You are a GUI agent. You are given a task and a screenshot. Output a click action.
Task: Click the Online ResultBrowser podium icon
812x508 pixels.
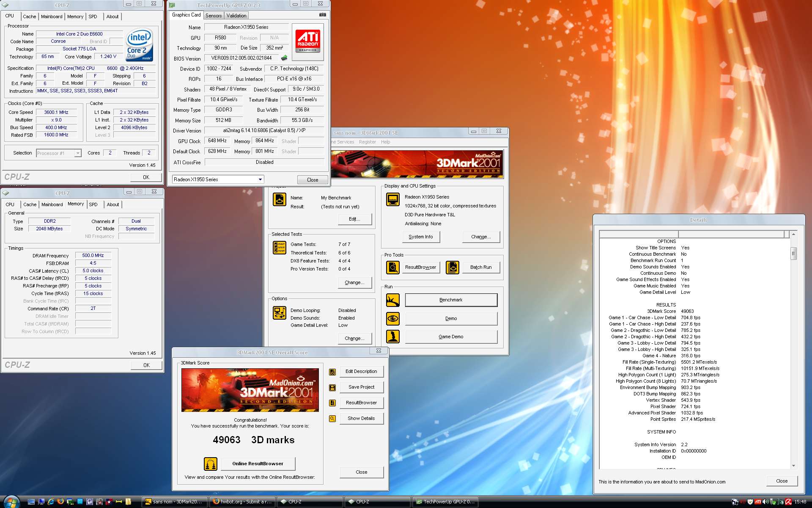[x=211, y=464]
